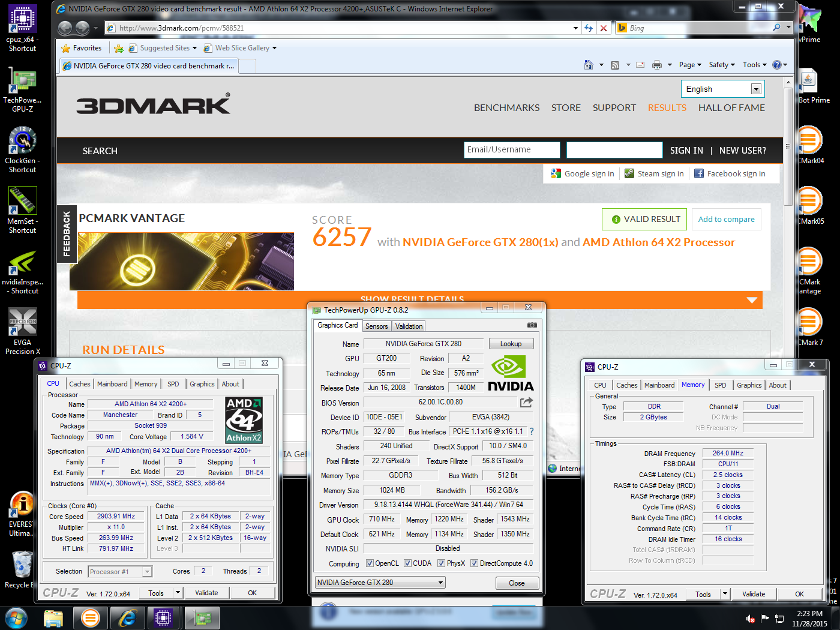Viewport: 840px width, 630px height.
Task: Open the IE Help question mark icon
Action: 776,65
